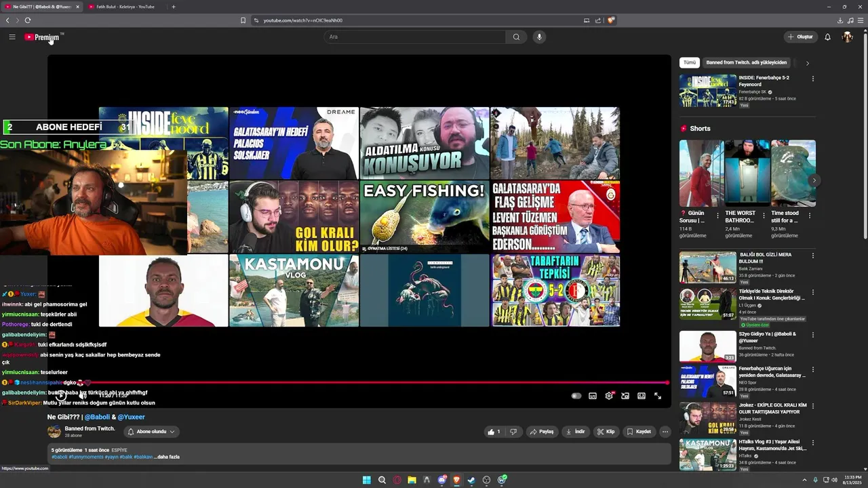The width and height of the screenshot is (868, 488).
Task: Open Banned from Twitch channel name
Action: pyautogui.click(x=90, y=428)
